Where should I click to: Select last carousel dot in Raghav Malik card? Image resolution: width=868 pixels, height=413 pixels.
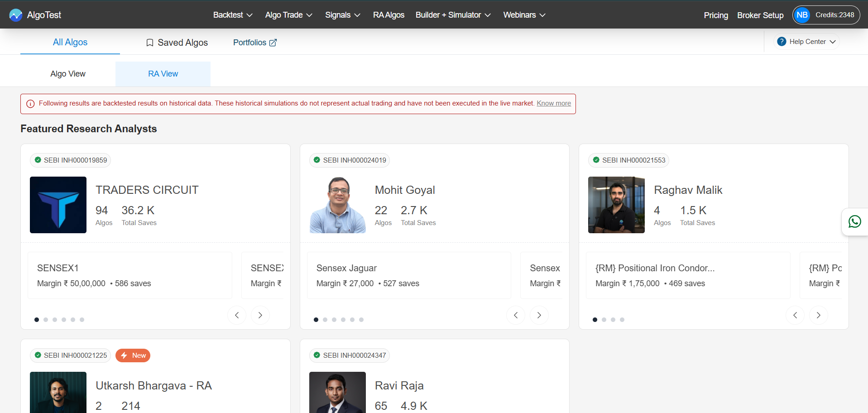[622, 320]
